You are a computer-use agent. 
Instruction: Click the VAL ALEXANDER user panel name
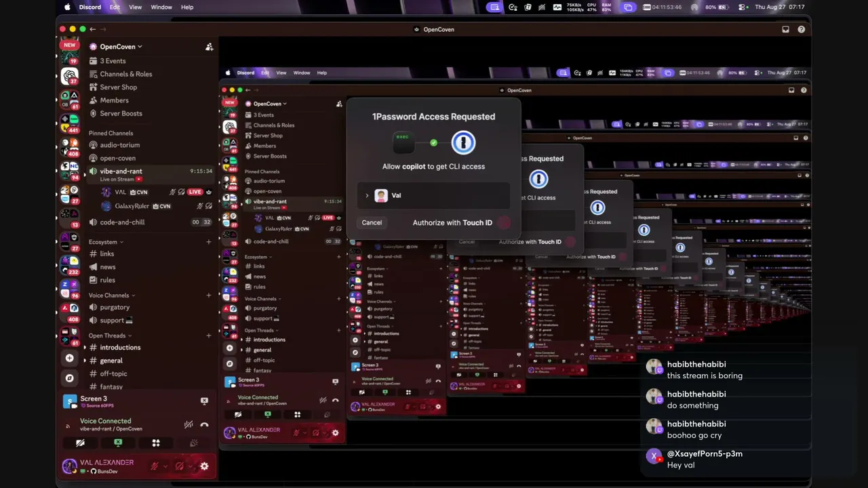click(x=106, y=462)
